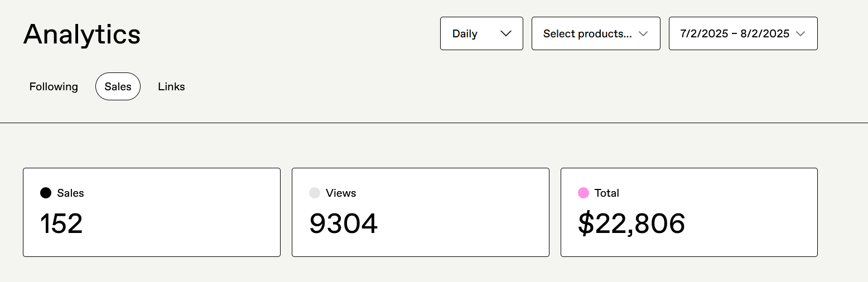Click the chevron arrow next to the date range
The height and width of the screenshot is (282, 868).
click(801, 33)
